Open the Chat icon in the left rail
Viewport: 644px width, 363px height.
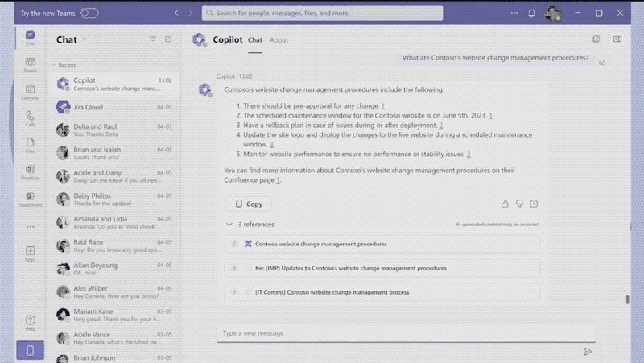click(30, 37)
